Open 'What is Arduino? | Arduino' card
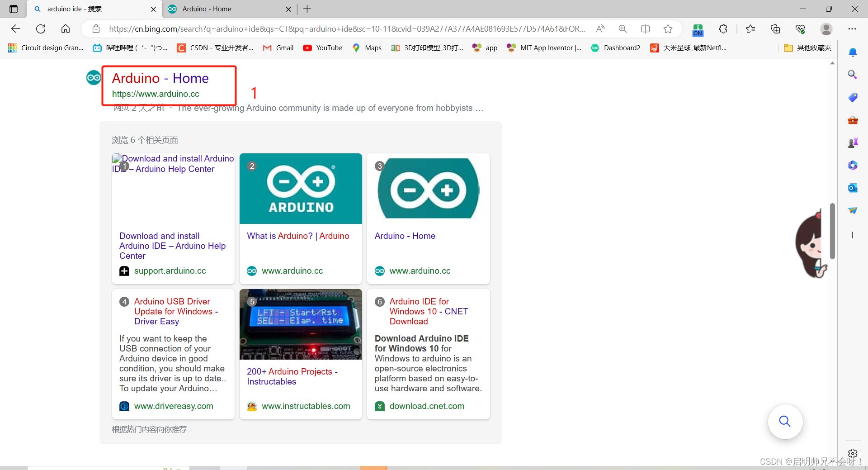 point(298,236)
